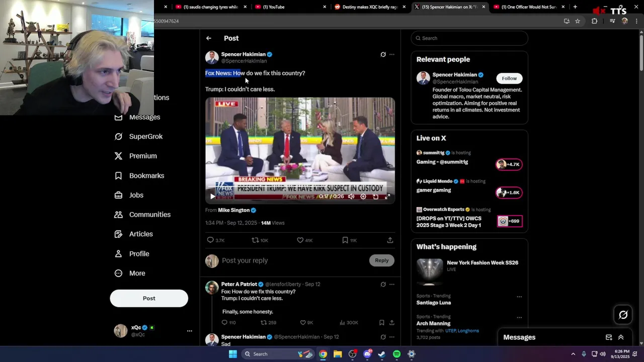Mute the video volume
644x362 pixels.
point(351,197)
